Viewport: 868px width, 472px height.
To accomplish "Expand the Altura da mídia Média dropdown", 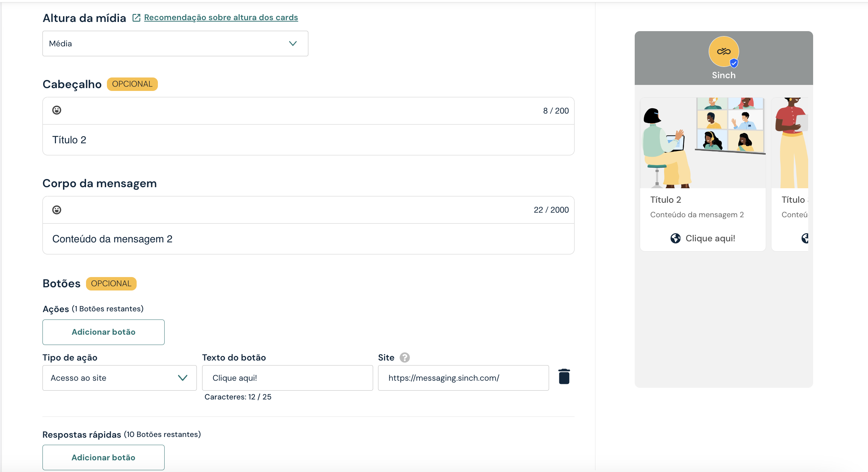I will click(x=175, y=44).
